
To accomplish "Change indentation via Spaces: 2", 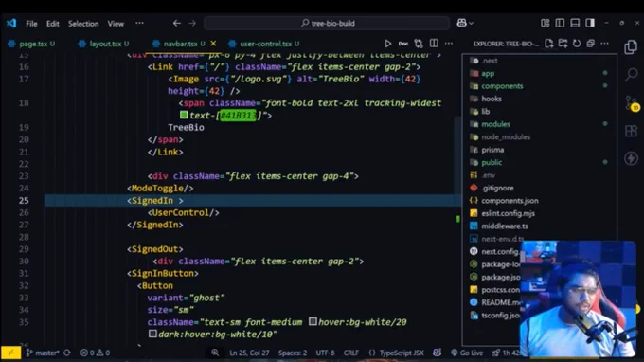I will [293, 353].
